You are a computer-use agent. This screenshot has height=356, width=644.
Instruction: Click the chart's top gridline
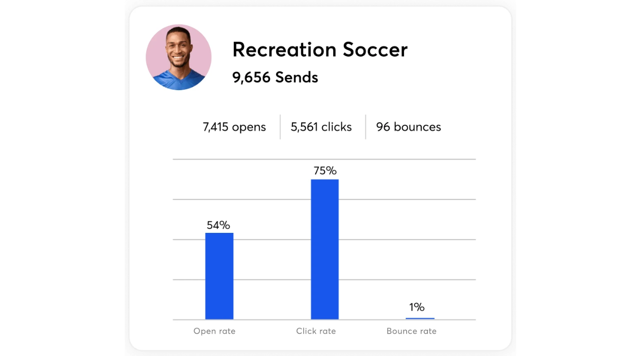click(x=257, y=160)
